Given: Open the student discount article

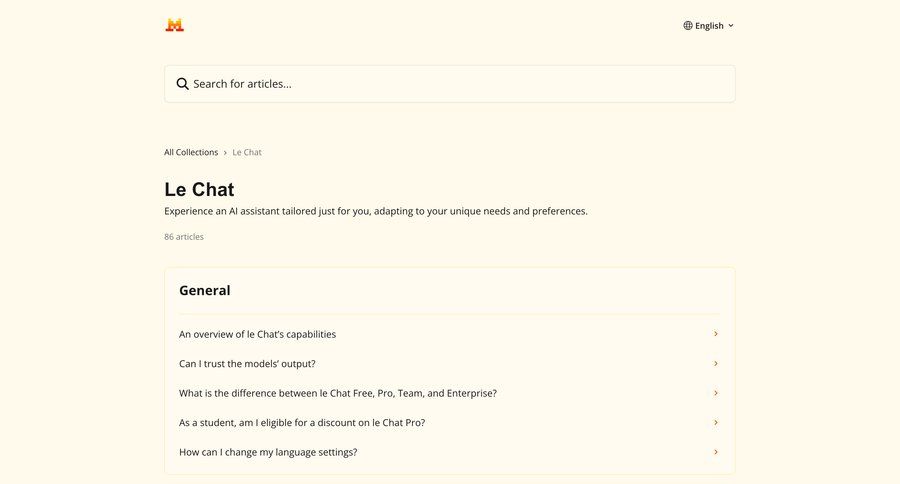Looking at the screenshot, I should click(302, 422).
